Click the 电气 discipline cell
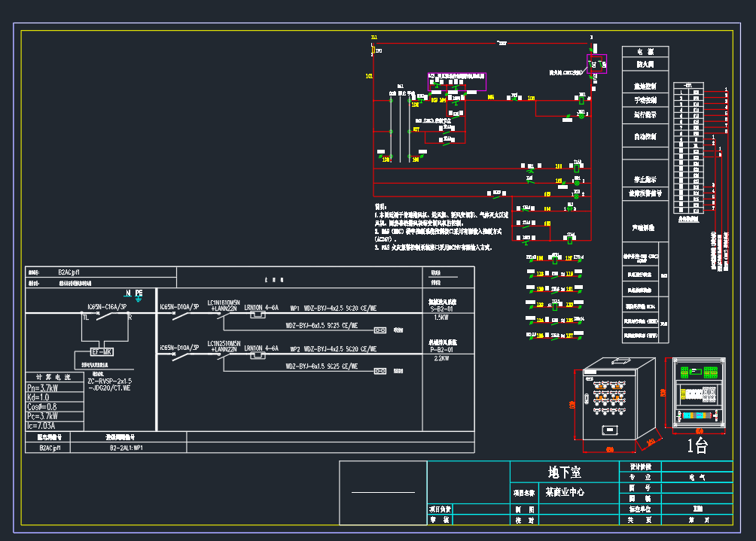 [697, 477]
